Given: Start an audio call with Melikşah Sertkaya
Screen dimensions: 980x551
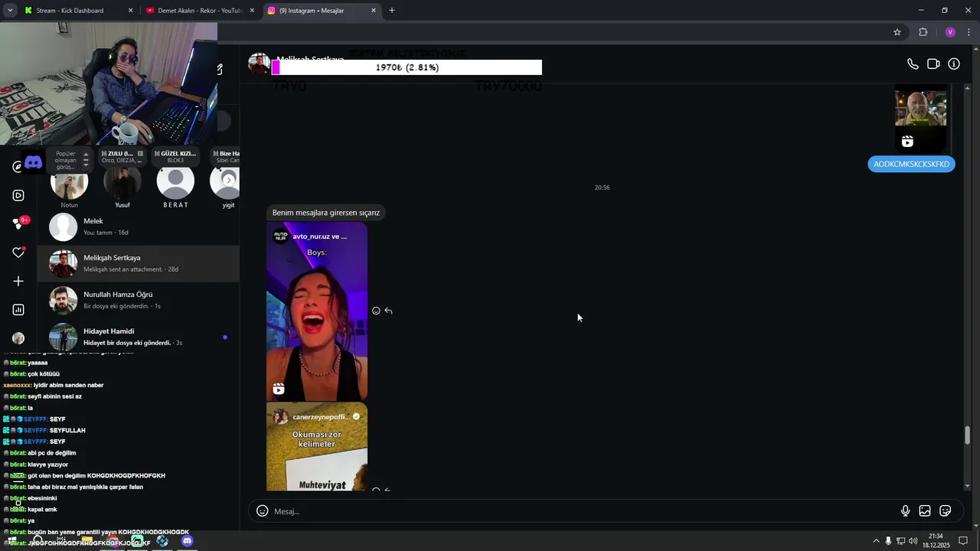Looking at the screenshot, I should click(x=913, y=64).
